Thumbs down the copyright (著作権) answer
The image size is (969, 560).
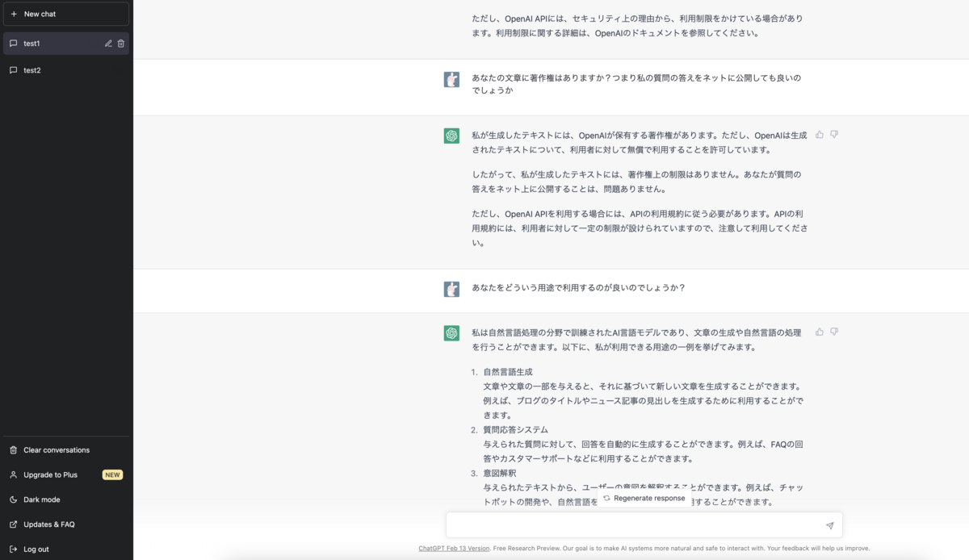click(x=834, y=135)
